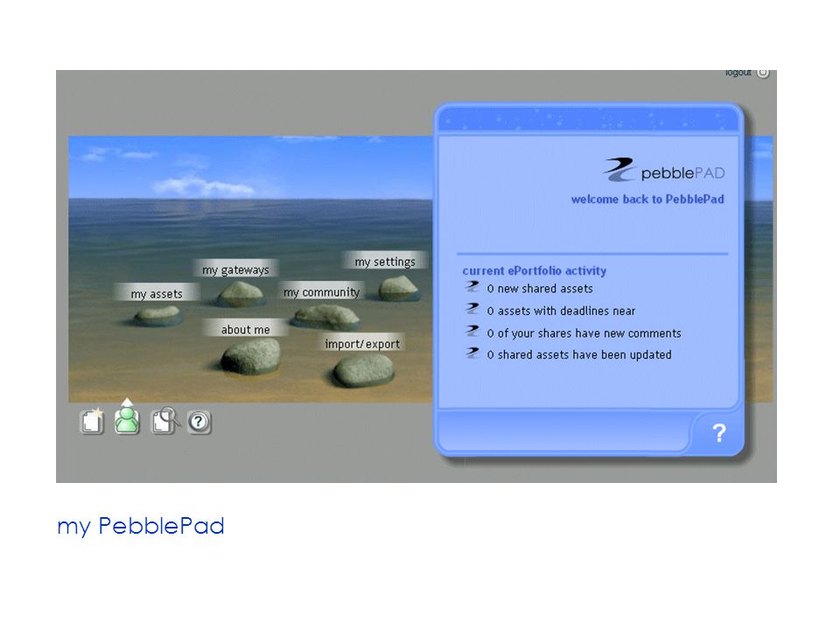Click the pebble under import/export
This screenshot has width=840, height=630.
(x=364, y=369)
